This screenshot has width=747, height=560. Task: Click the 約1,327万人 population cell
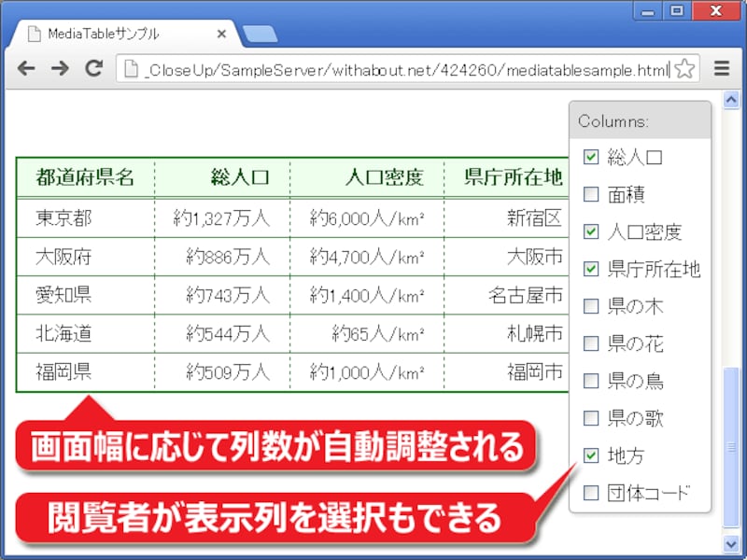point(222,218)
